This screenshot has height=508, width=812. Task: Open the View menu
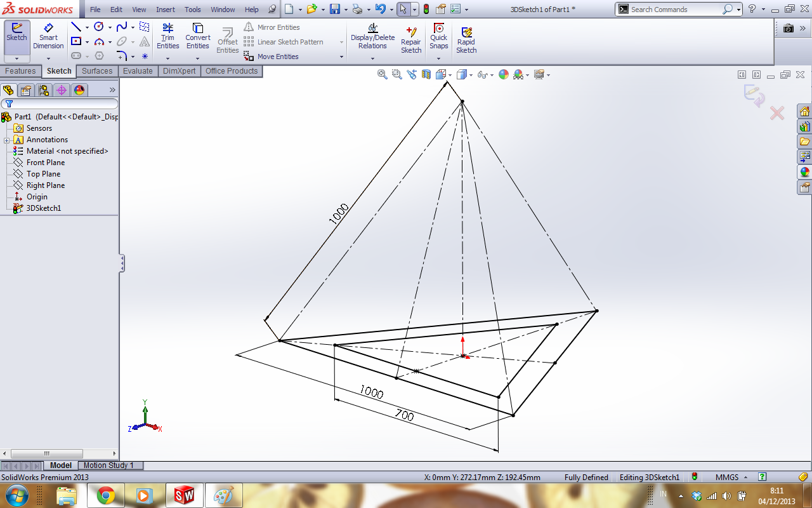tap(139, 10)
